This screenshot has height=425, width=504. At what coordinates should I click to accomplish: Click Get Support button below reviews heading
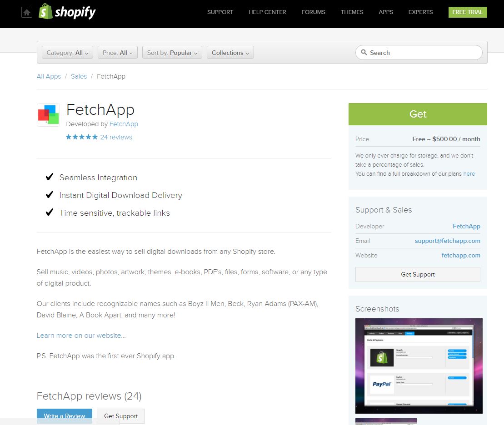(x=121, y=416)
